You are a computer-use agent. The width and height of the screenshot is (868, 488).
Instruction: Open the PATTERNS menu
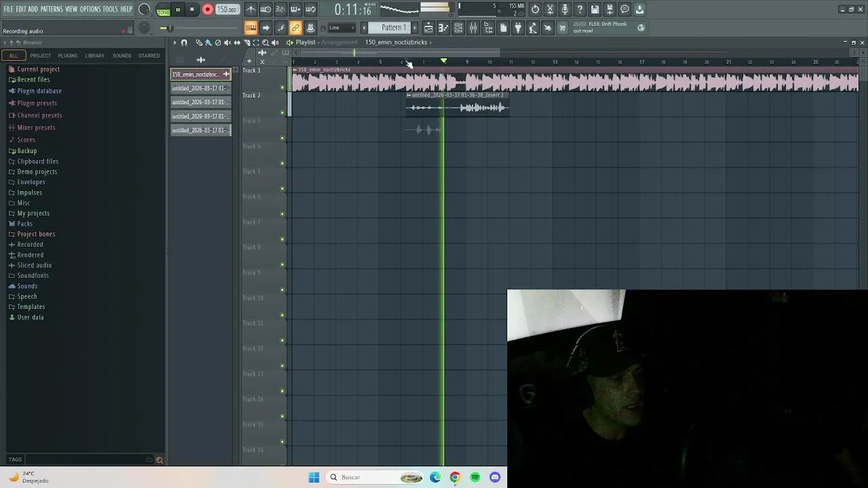[52, 9]
